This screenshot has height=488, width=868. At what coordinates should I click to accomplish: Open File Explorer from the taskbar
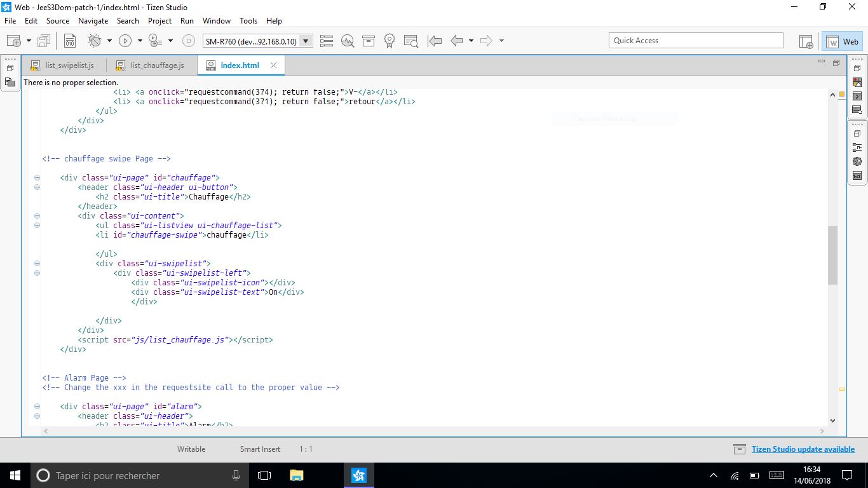point(296,475)
